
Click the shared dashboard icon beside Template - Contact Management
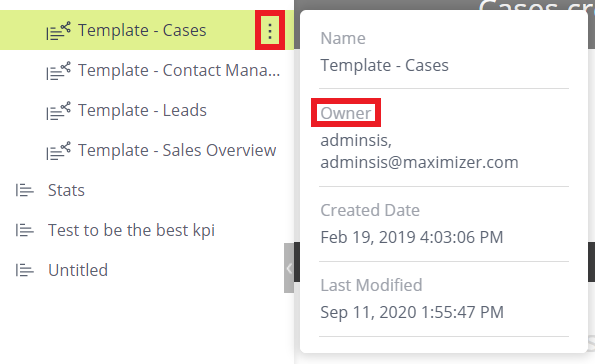(x=58, y=71)
